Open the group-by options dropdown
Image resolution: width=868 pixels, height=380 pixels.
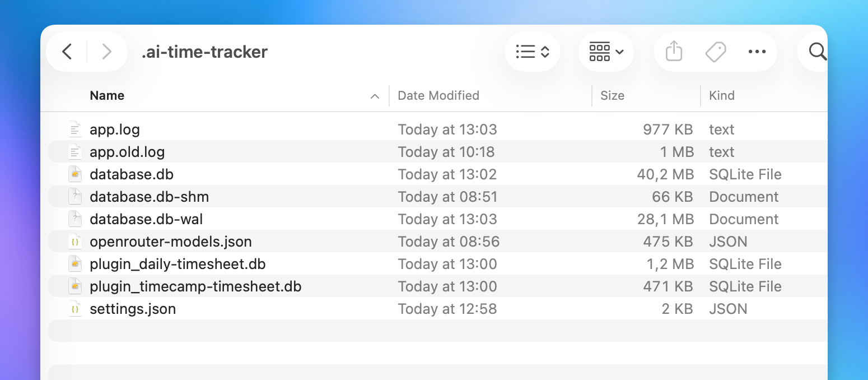click(x=606, y=52)
